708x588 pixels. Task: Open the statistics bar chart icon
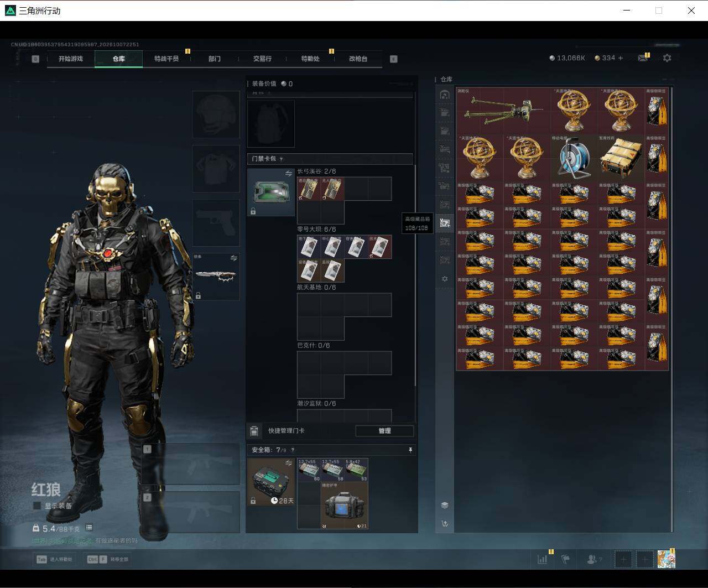point(543,559)
